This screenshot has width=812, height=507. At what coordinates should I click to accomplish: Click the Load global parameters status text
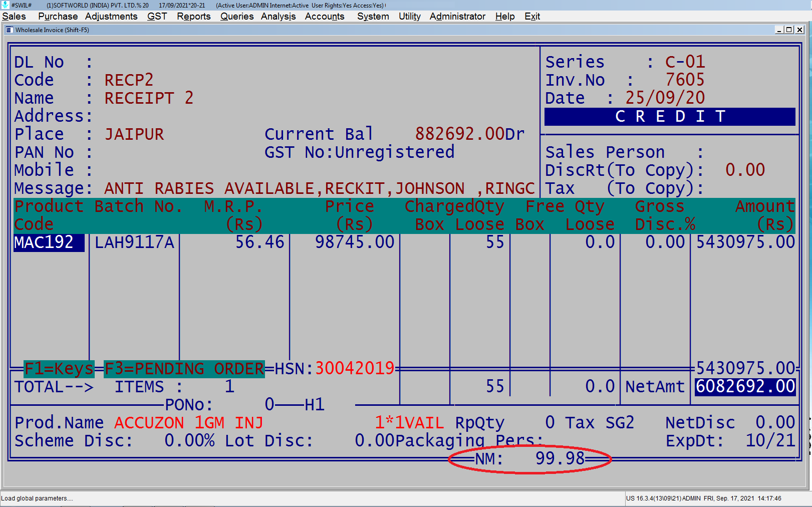[x=37, y=498]
